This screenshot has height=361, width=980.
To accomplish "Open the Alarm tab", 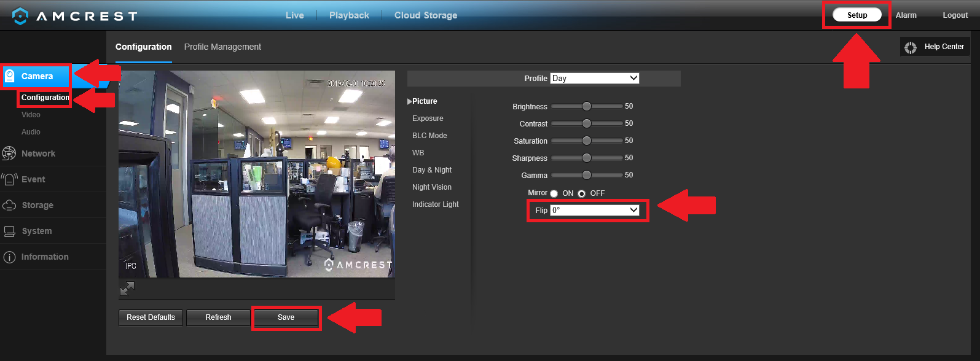I will [906, 15].
